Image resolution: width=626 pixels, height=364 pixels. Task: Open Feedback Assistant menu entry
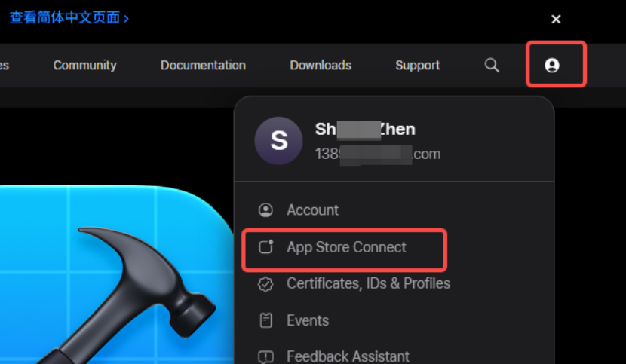pyautogui.click(x=348, y=356)
